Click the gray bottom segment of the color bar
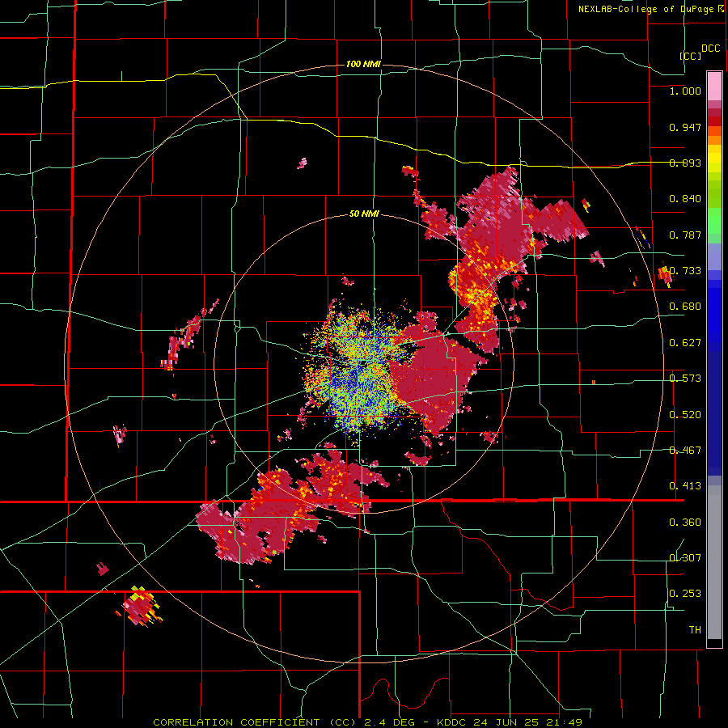The width and height of the screenshot is (728, 728). click(x=714, y=562)
